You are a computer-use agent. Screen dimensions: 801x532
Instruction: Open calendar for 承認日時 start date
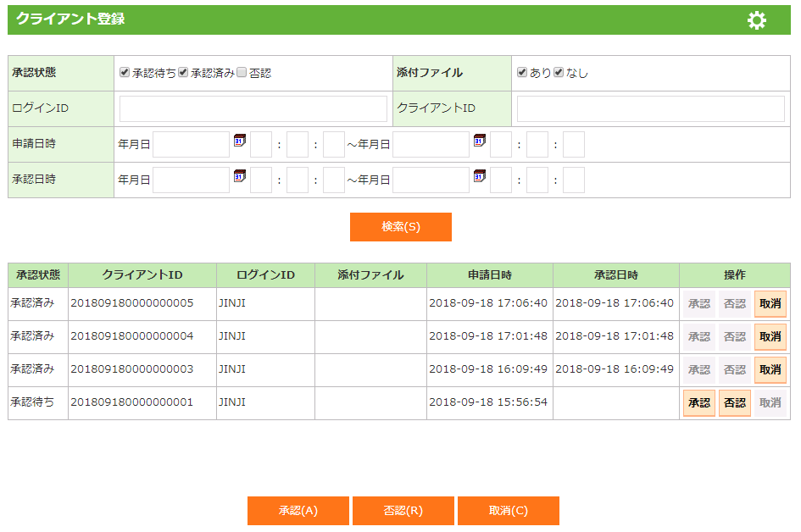pos(240,176)
